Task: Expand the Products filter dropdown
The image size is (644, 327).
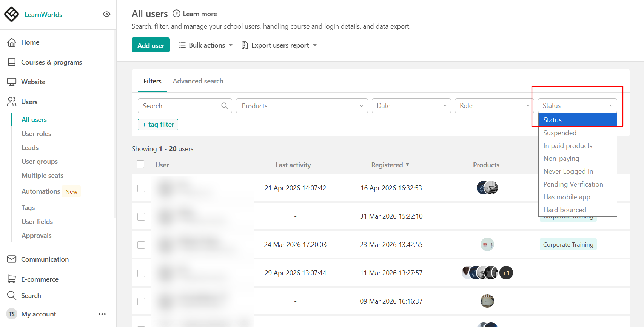Action: tap(302, 106)
